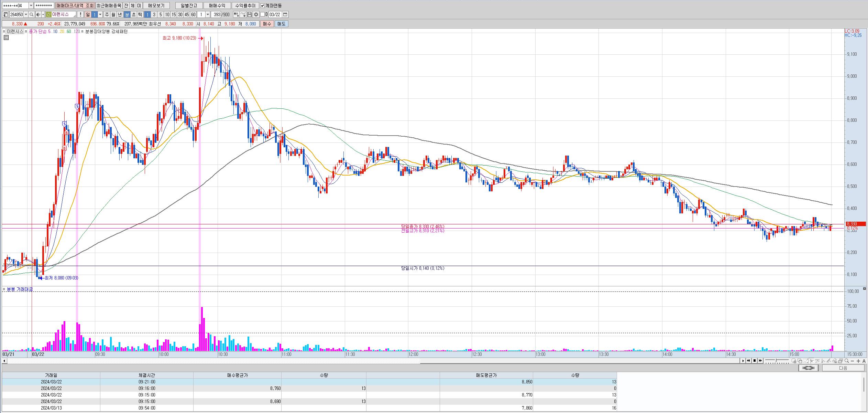Screen dimensions: 868x413
Task: Select the 초 (seconds) chart period toggle
Action: (134, 14)
